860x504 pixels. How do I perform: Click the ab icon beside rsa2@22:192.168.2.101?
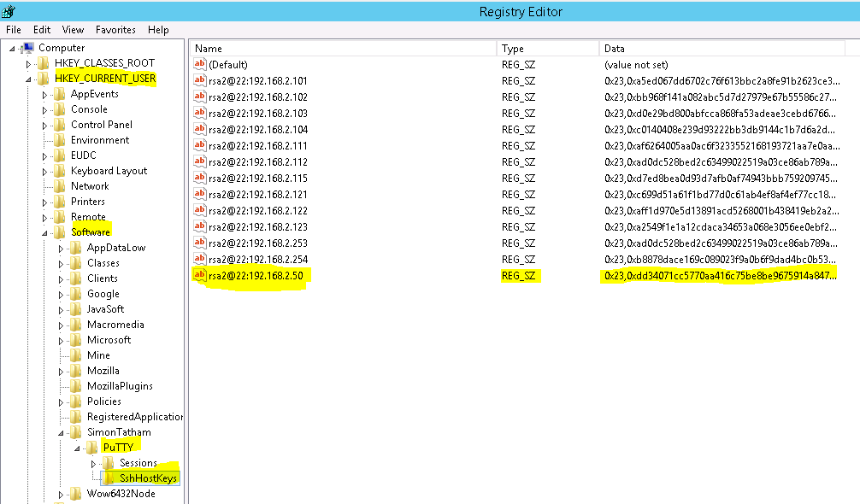(199, 80)
